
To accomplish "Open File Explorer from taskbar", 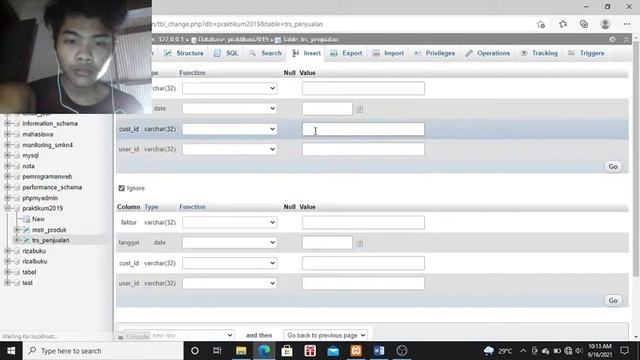I will [241, 351].
